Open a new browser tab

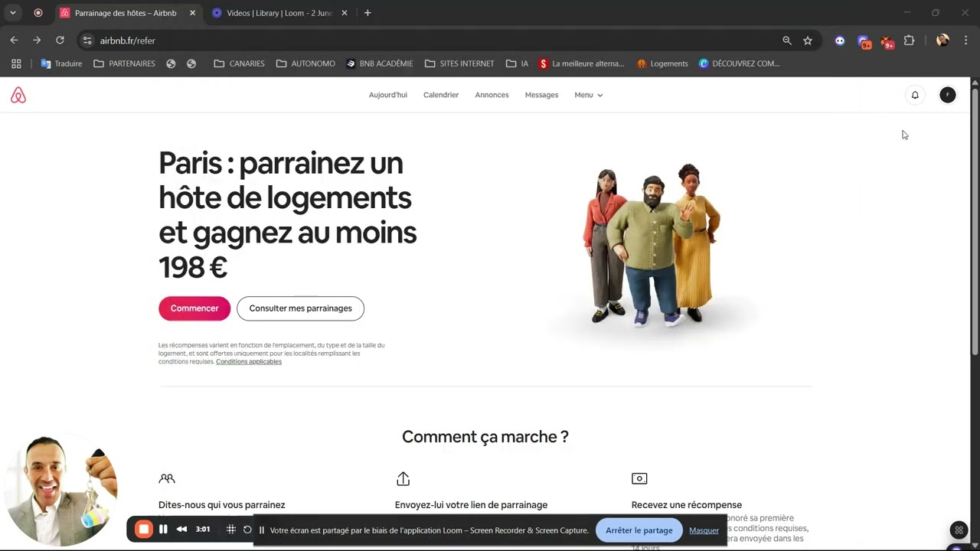(x=367, y=13)
